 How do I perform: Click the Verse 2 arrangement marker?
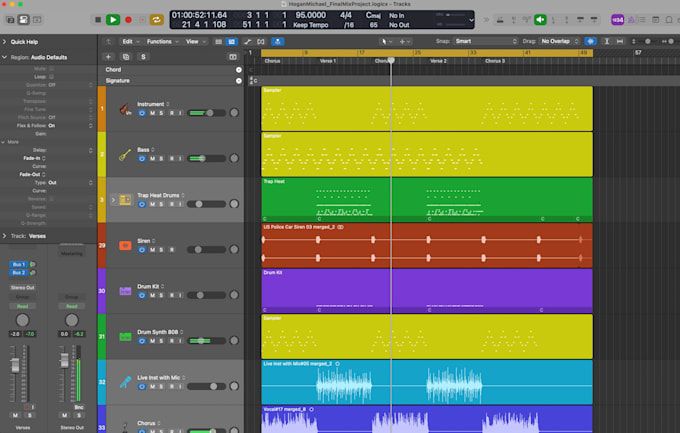point(438,61)
